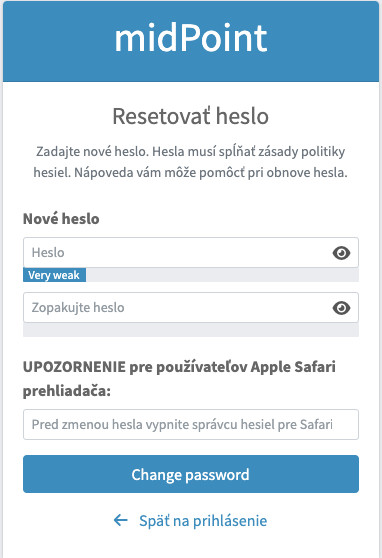Click the Very weak strength indicator
382x558 pixels.
[x=54, y=275]
